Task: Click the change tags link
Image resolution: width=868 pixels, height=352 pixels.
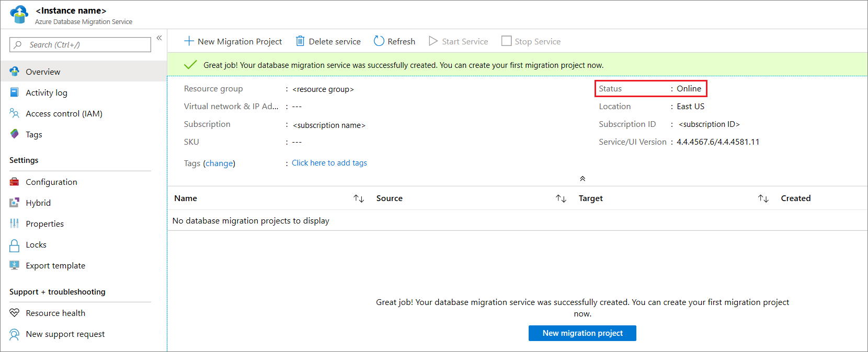Action: tap(219, 163)
